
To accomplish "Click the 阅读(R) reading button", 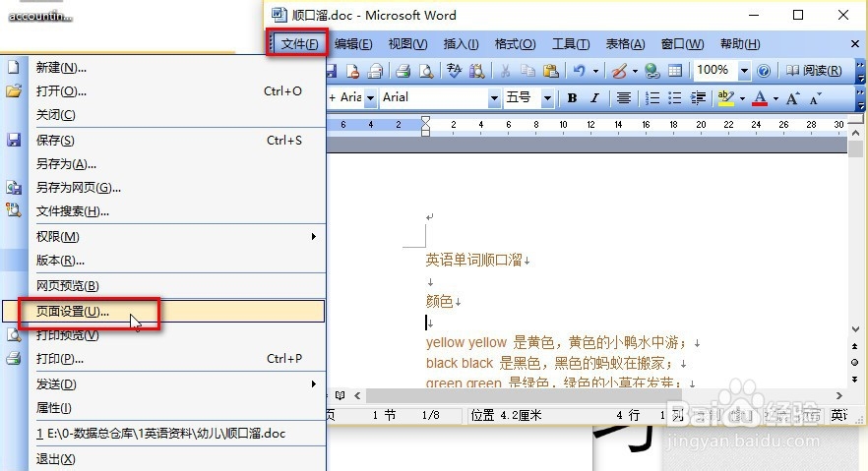I will point(814,70).
